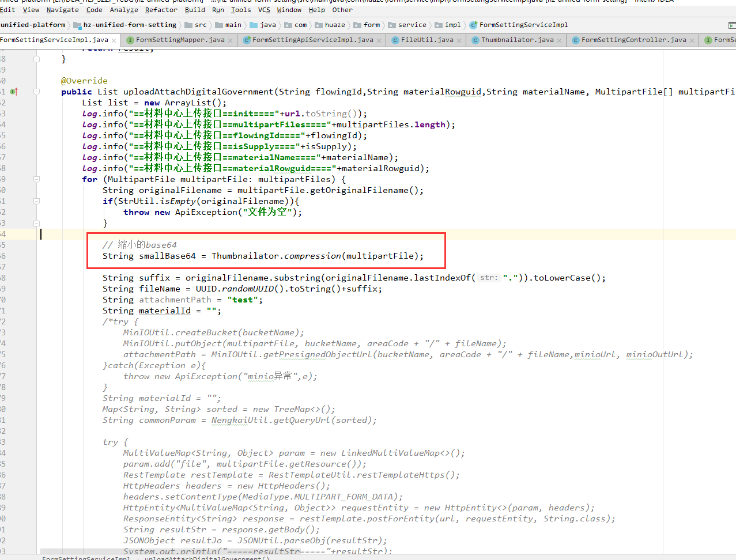Close the FormSettingApiServiceImpl.java tab

pos(379,40)
